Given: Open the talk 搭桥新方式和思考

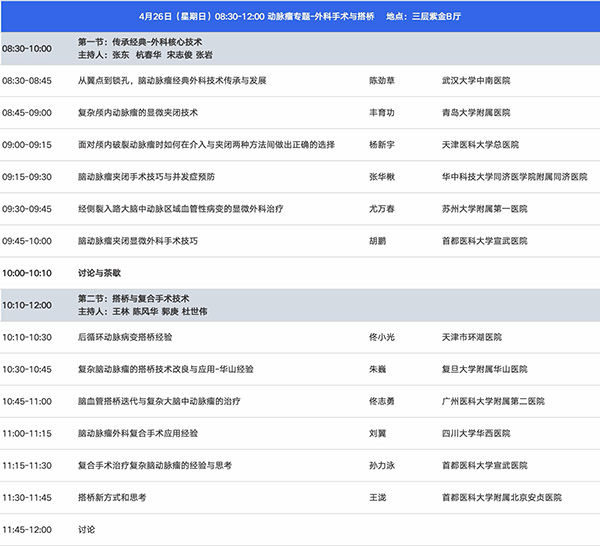Looking at the screenshot, I should pos(112,497).
